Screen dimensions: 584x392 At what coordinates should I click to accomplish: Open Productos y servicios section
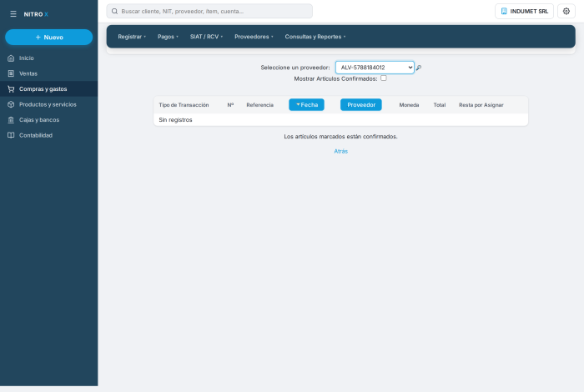[x=48, y=104]
